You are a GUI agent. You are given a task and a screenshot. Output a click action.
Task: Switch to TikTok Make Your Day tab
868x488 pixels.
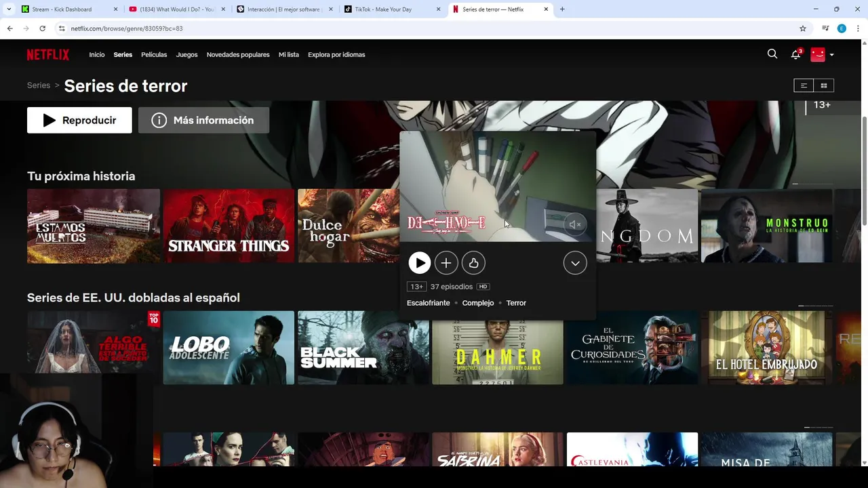(393, 9)
